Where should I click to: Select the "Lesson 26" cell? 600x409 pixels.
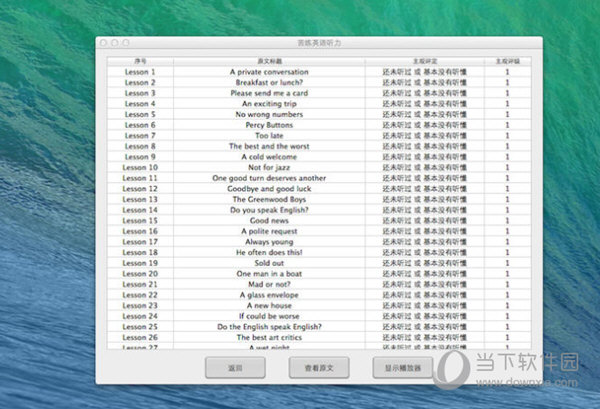140,338
